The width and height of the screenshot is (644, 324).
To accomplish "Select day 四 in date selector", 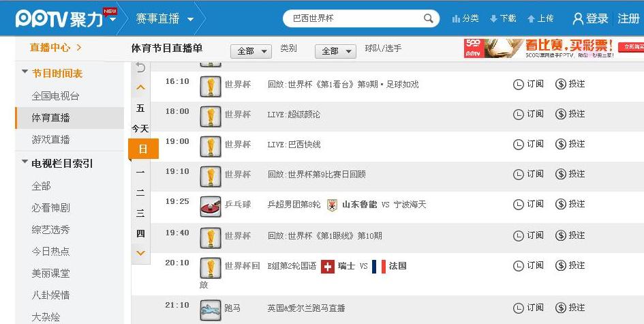I will tap(140, 233).
